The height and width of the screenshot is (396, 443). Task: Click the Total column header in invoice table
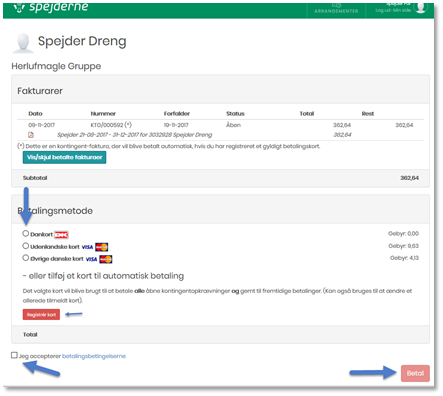307,114
